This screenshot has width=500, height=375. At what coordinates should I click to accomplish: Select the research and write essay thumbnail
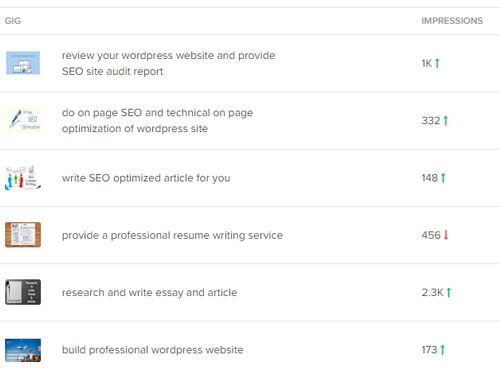pos(23,292)
